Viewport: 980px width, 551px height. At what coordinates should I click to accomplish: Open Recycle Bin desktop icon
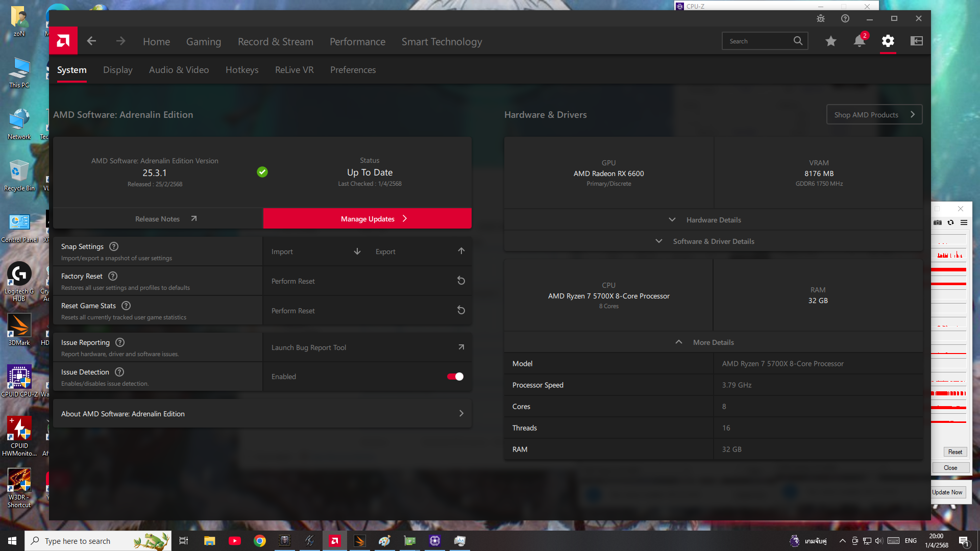pyautogui.click(x=19, y=176)
